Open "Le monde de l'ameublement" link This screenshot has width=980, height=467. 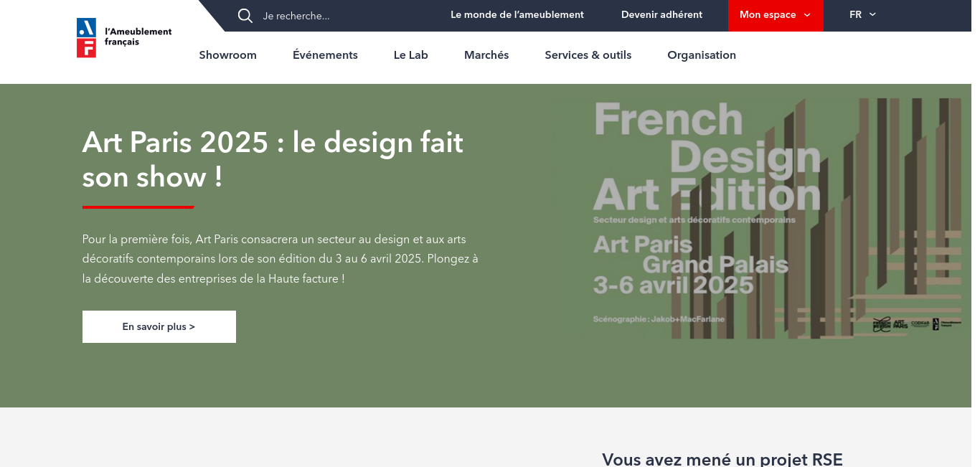coord(517,15)
